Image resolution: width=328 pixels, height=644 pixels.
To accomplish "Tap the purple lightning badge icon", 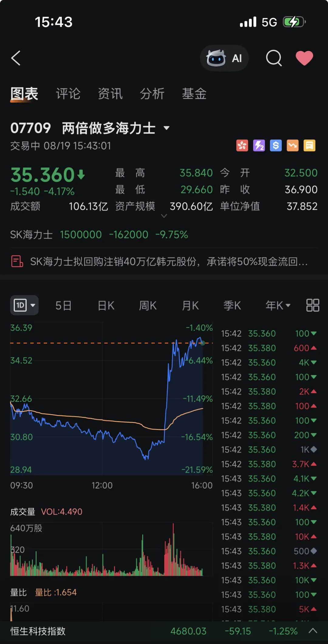I will tap(259, 145).
